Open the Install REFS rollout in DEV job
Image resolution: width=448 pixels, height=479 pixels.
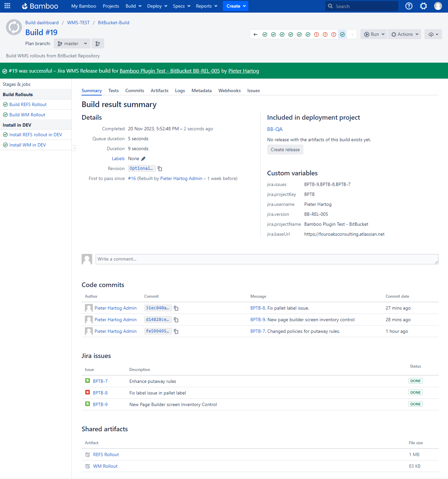click(x=35, y=135)
